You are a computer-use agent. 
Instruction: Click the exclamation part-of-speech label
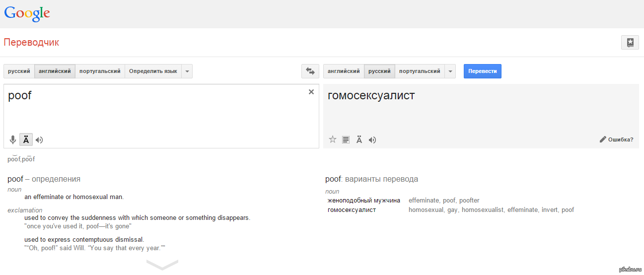point(25,210)
